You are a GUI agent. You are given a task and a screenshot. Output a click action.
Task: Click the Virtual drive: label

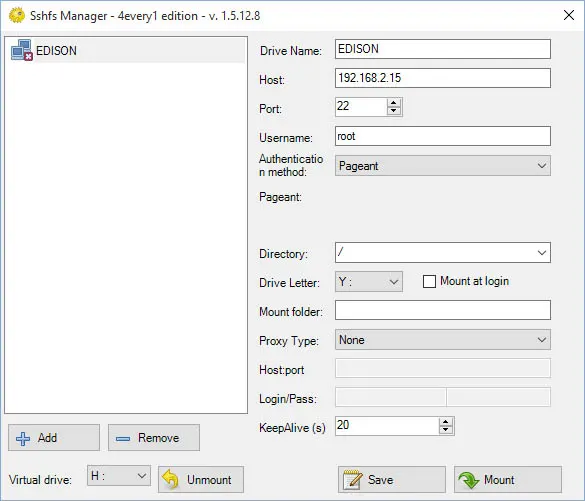point(40,480)
